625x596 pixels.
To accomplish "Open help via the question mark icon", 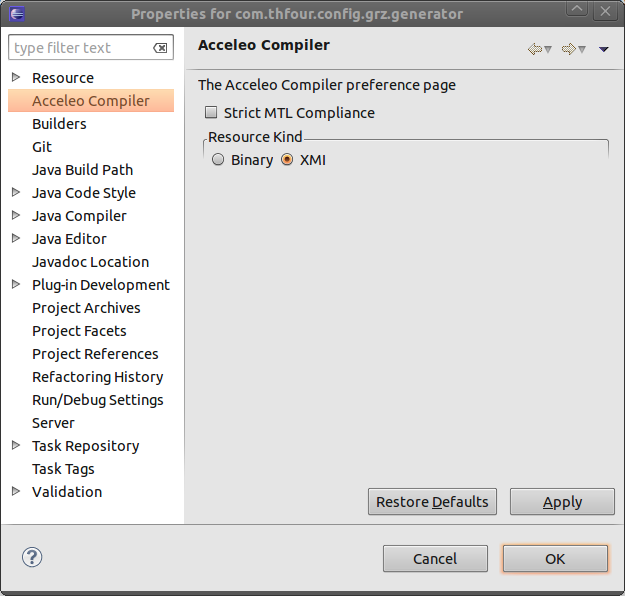I will coord(32,557).
